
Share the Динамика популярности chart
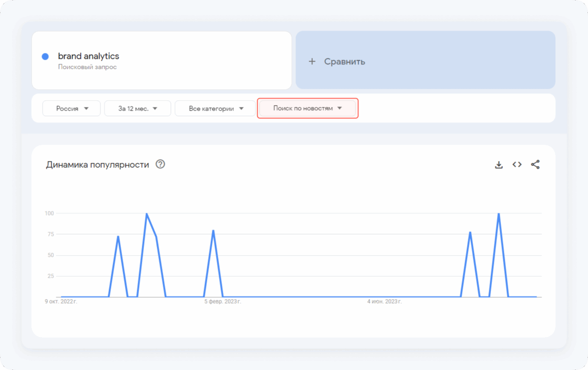point(535,165)
